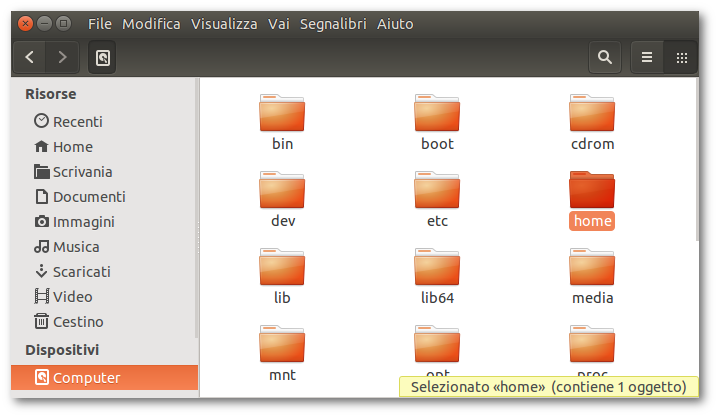Click the back navigation arrow
This screenshot has height=417, width=718.
tap(30, 58)
